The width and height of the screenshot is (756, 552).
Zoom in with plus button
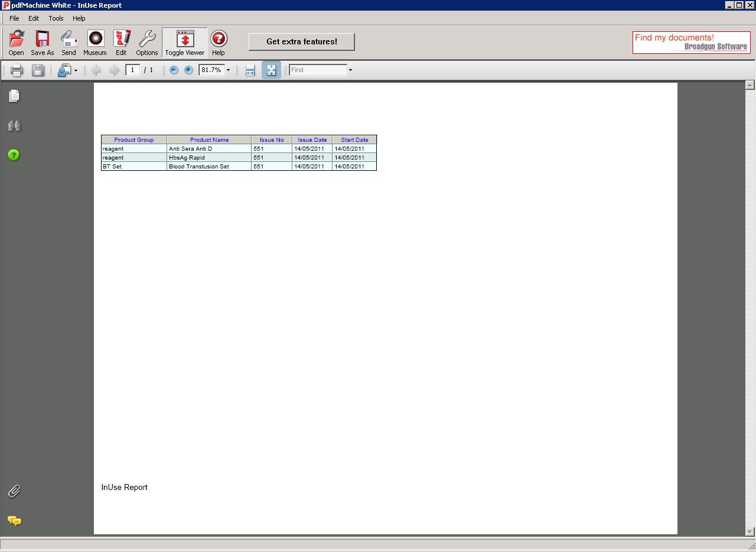[x=188, y=70]
